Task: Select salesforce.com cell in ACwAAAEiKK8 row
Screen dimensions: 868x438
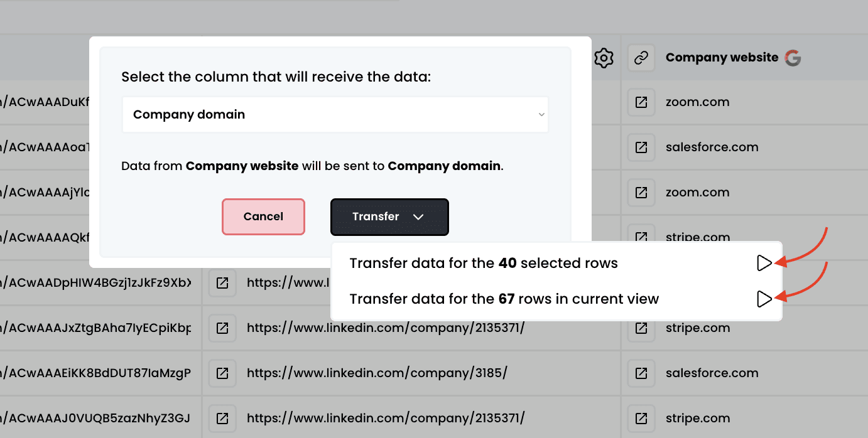Action: [x=712, y=373]
